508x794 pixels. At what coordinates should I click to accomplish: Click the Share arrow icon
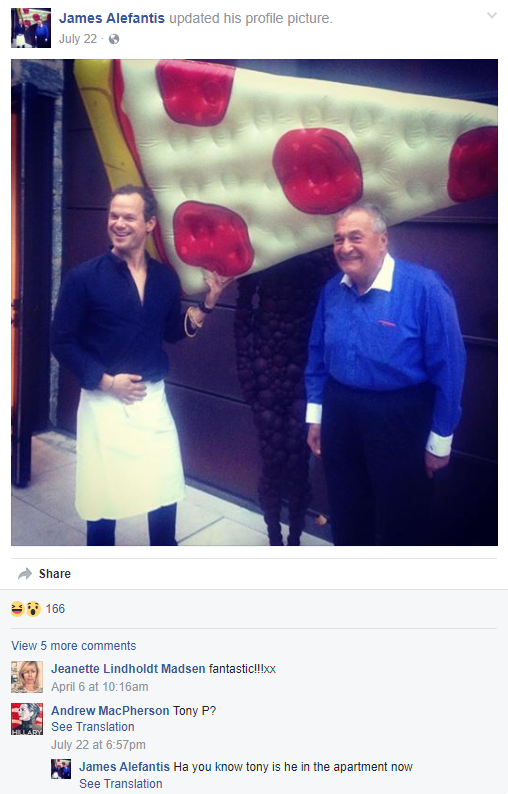click(x=24, y=574)
